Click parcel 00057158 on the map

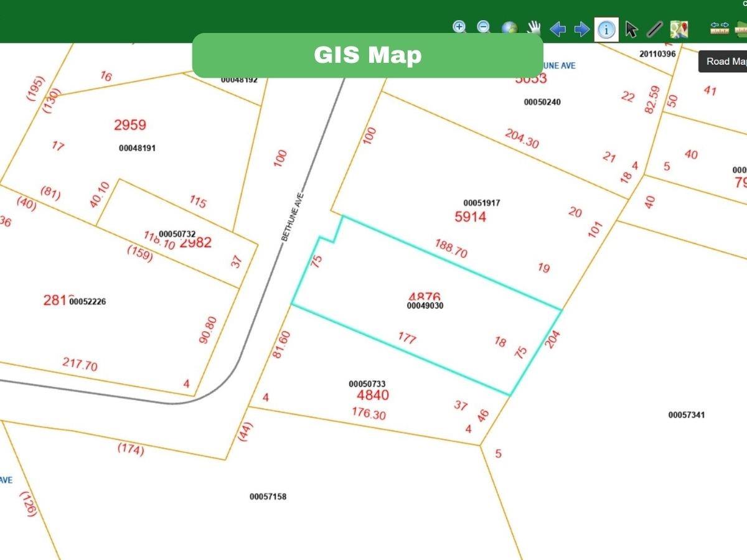click(268, 497)
